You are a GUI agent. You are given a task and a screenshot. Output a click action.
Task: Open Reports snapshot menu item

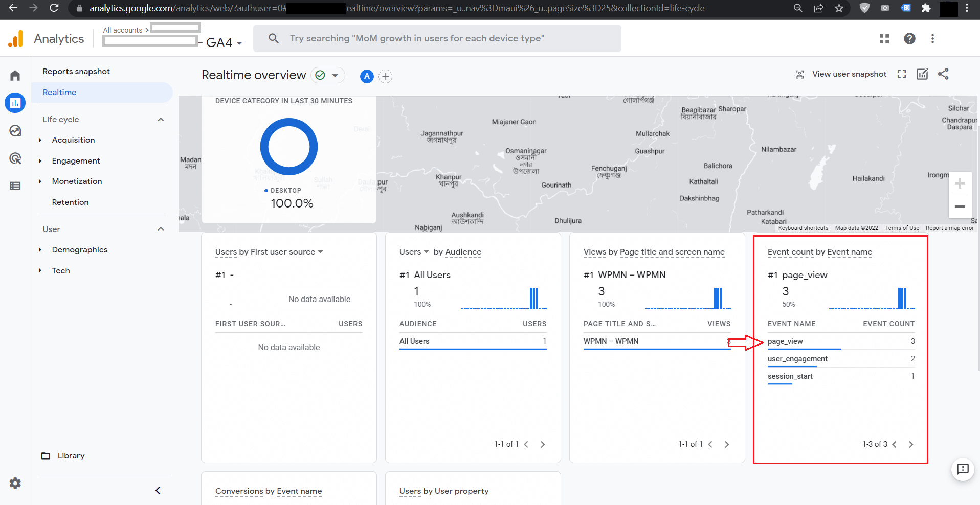(x=76, y=72)
